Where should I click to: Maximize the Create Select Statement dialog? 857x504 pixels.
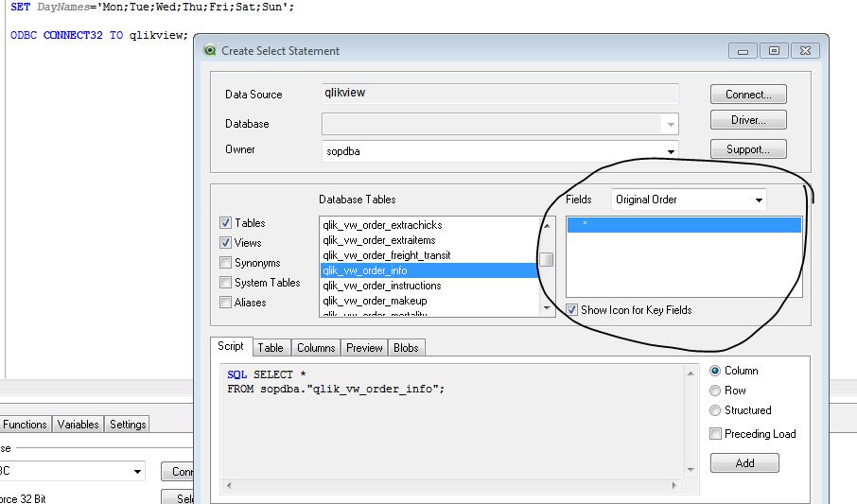[x=774, y=51]
